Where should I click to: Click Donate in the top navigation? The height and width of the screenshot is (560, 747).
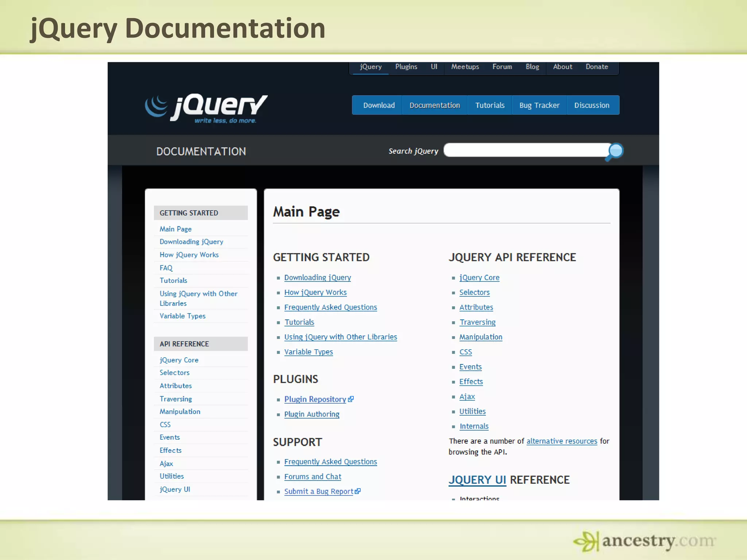coord(597,67)
